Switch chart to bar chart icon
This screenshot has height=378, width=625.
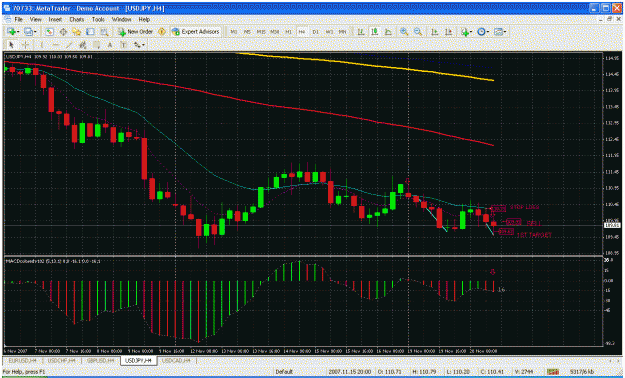tap(361, 32)
